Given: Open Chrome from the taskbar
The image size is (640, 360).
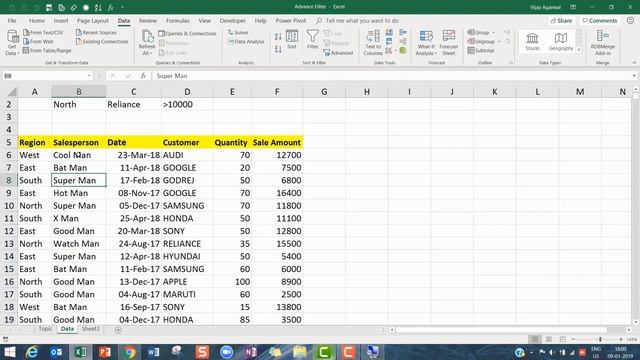Looking at the screenshot, I should click(129, 352).
